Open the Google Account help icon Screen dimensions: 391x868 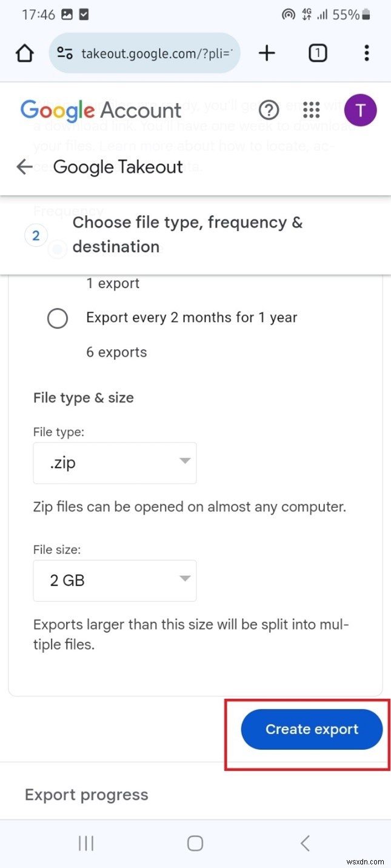point(269,110)
